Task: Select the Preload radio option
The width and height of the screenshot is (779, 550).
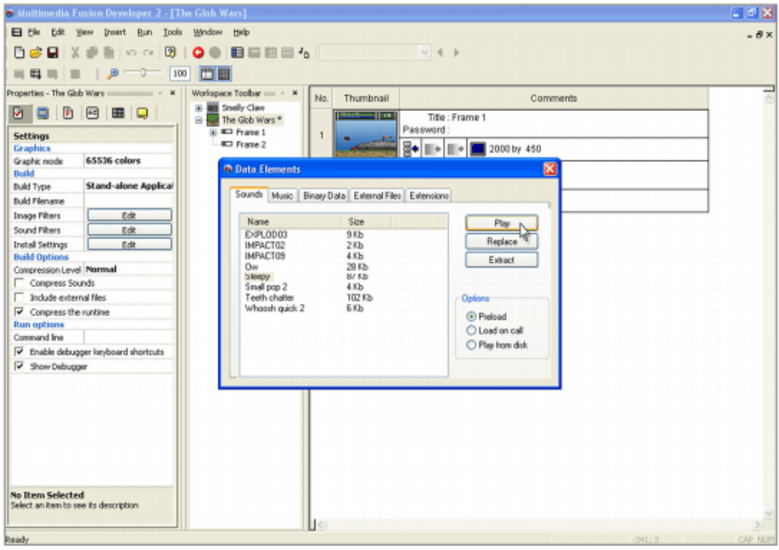Action: [471, 316]
